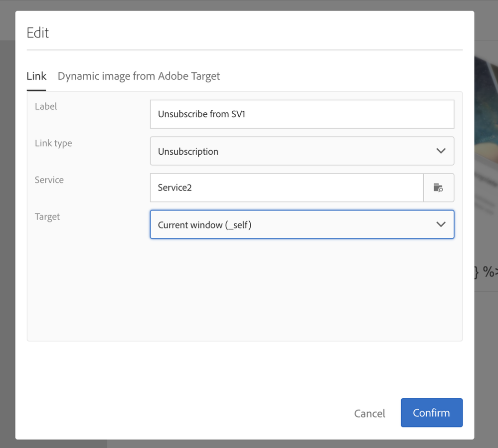Click the %> personalization text behind the dialog
The height and width of the screenshot is (448, 498).
pos(486,273)
